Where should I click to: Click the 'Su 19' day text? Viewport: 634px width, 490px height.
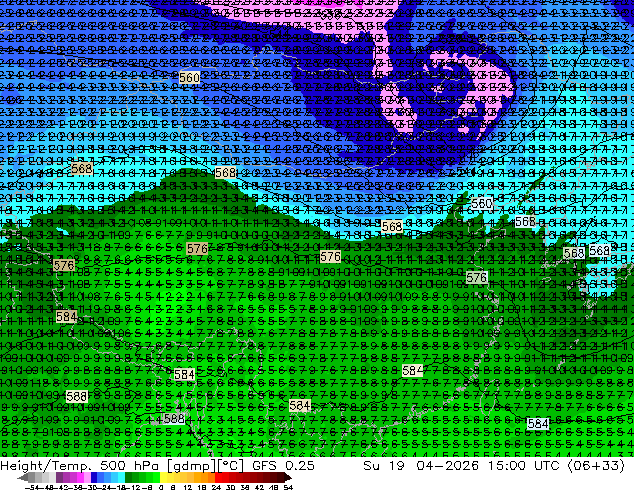(383, 465)
